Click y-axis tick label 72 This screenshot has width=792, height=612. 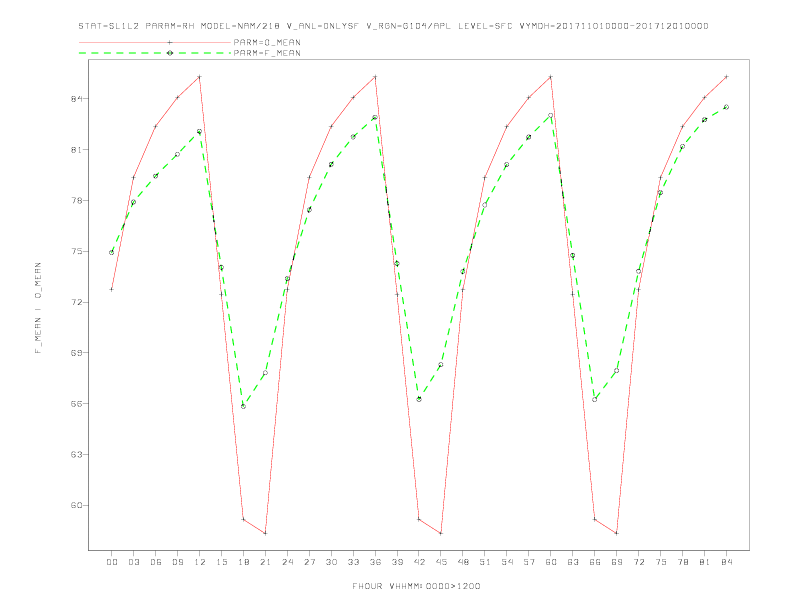click(76, 302)
